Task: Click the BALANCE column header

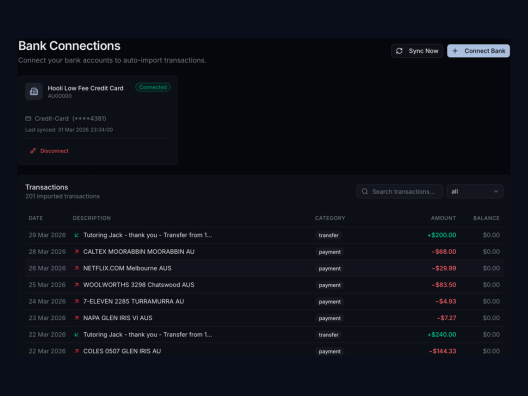Action: (x=486, y=218)
